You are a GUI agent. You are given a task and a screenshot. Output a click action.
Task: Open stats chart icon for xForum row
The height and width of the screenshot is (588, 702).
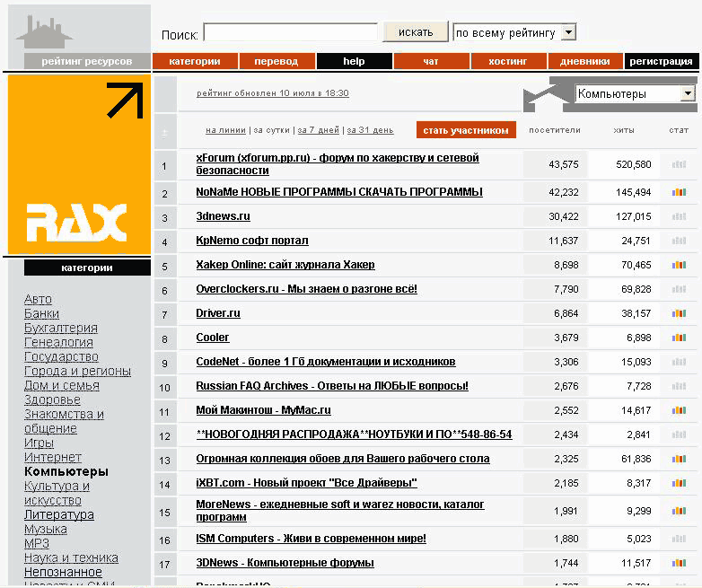pos(678,164)
